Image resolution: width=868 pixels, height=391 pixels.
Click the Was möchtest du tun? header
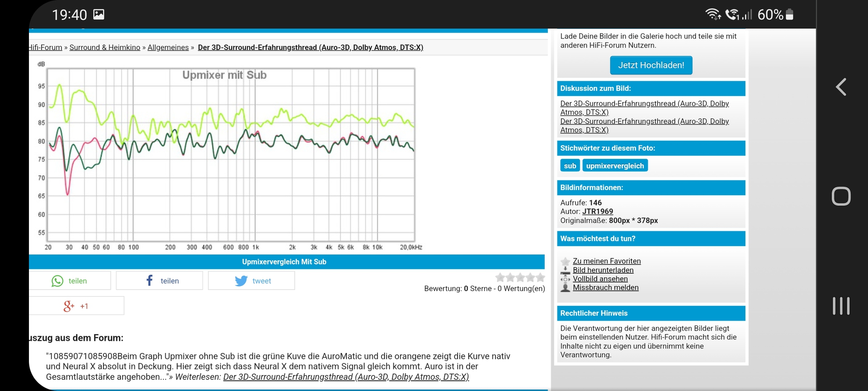click(x=651, y=239)
